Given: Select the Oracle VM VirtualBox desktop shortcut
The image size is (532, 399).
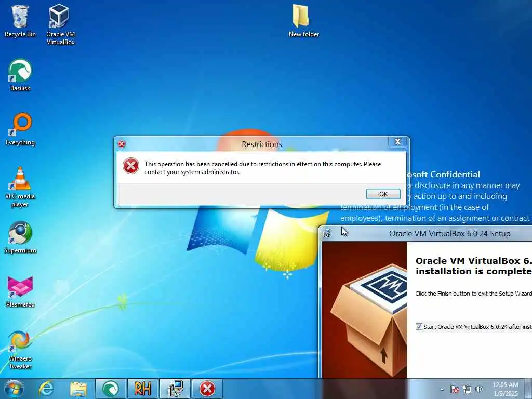Looking at the screenshot, I should click(60, 24).
